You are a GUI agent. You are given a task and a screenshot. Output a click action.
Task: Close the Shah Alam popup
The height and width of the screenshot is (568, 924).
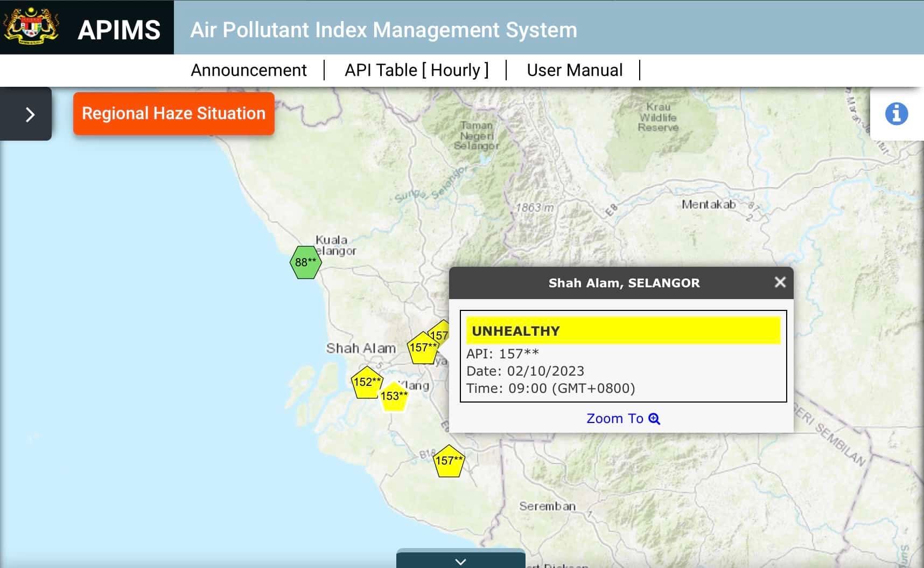780,282
